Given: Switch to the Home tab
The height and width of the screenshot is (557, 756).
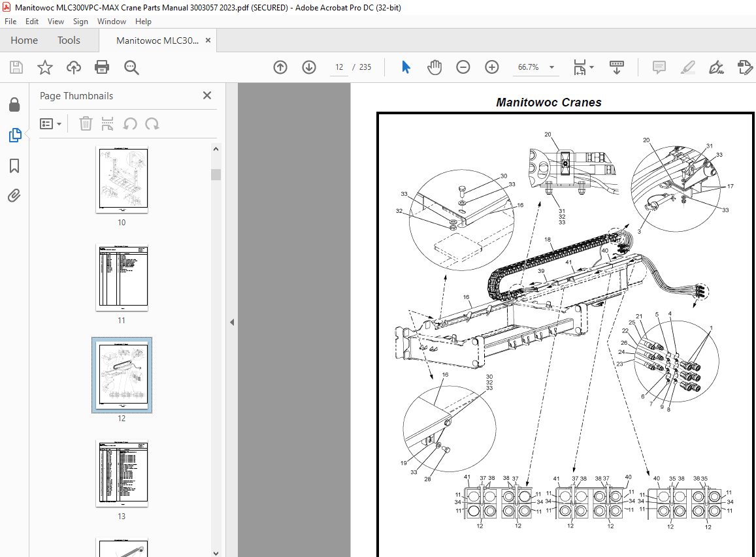Looking at the screenshot, I should (x=24, y=40).
